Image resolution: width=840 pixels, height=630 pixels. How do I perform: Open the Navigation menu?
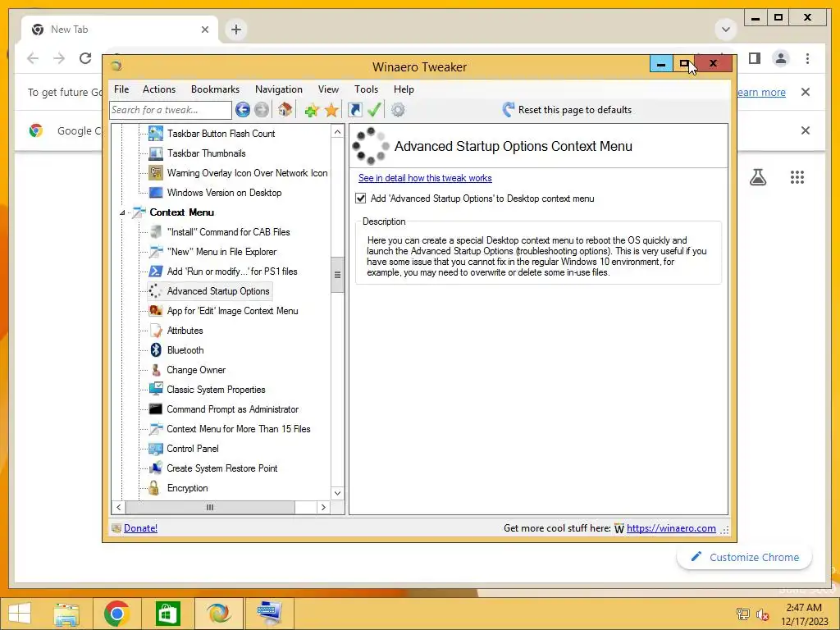click(279, 89)
